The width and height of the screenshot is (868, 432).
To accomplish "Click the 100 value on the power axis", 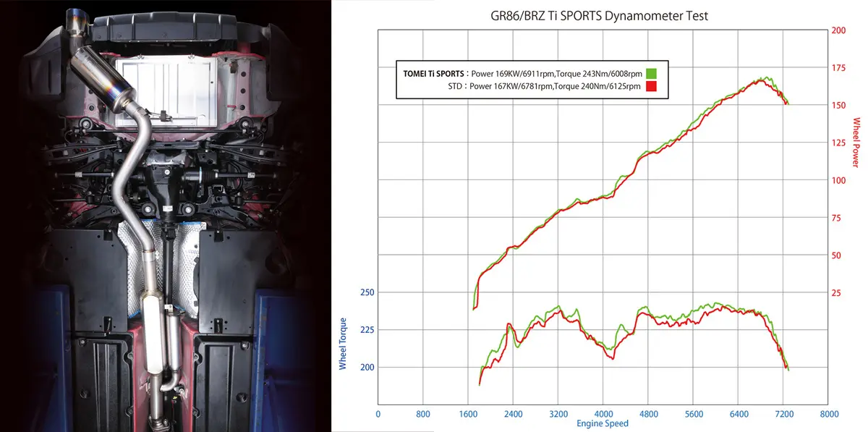I will point(839,180).
